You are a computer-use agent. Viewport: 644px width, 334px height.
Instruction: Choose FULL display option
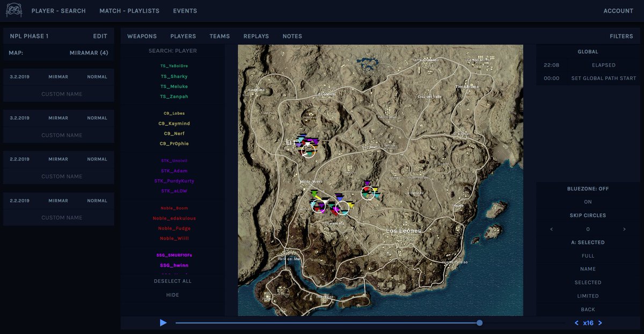[x=588, y=256]
